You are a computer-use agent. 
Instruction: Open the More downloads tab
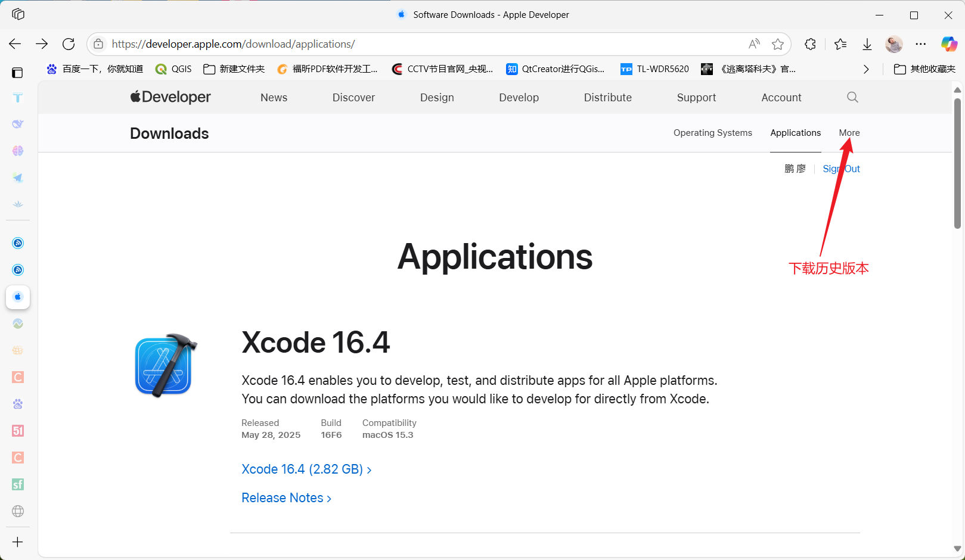[849, 133]
